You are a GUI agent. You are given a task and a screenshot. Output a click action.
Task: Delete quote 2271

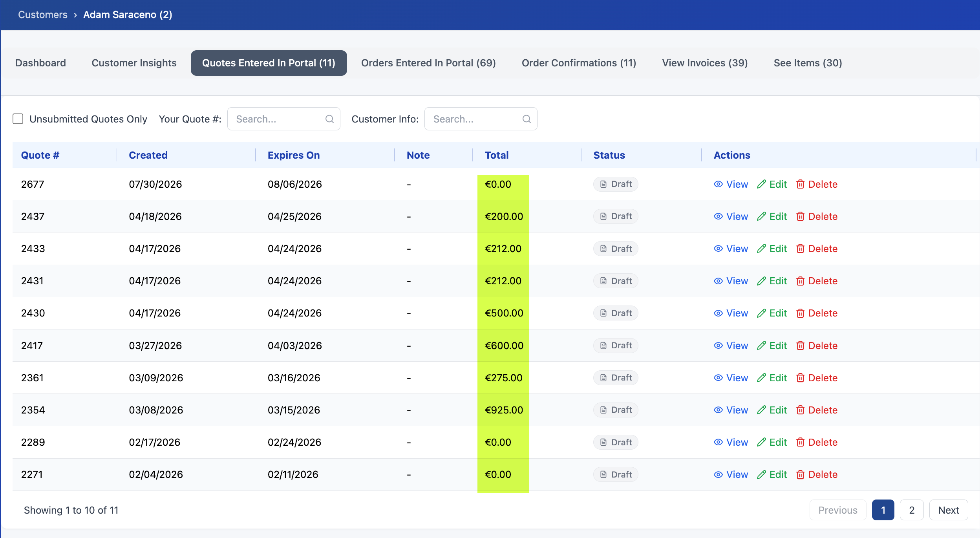[x=817, y=474]
